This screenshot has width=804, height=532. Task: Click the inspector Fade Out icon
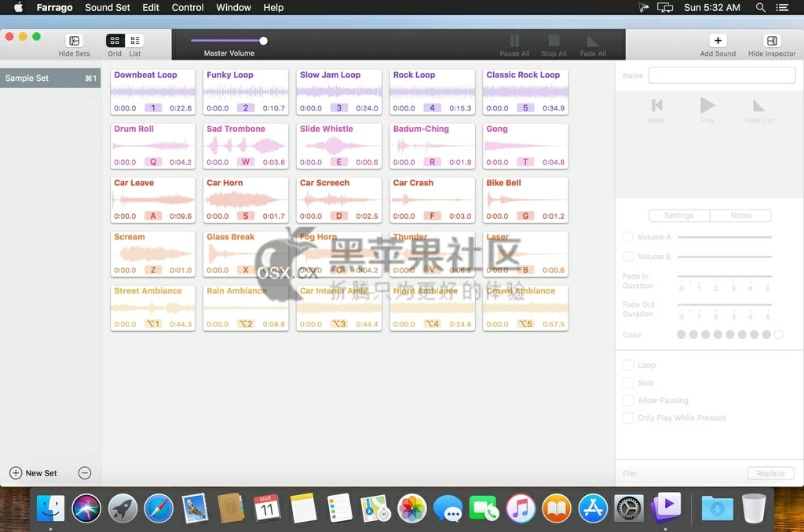click(x=759, y=106)
